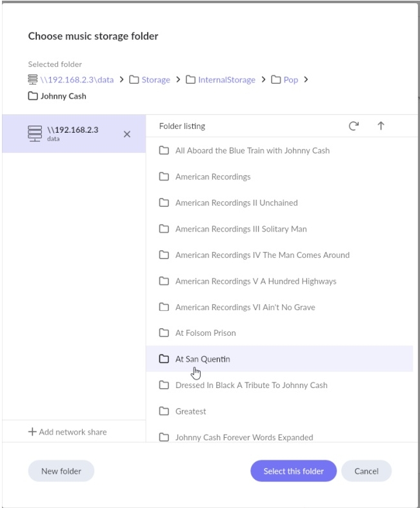Cancel the folder selection dialog
The height and width of the screenshot is (508, 420).
point(366,471)
